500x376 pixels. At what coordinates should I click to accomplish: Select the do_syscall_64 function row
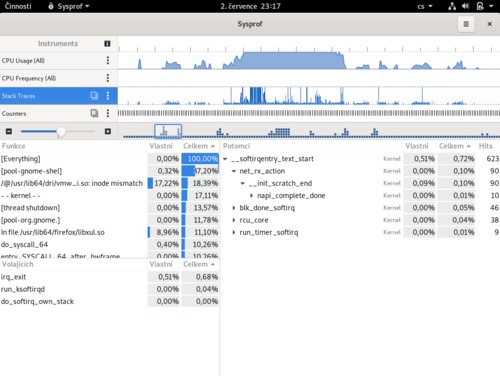(x=109, y=245)
